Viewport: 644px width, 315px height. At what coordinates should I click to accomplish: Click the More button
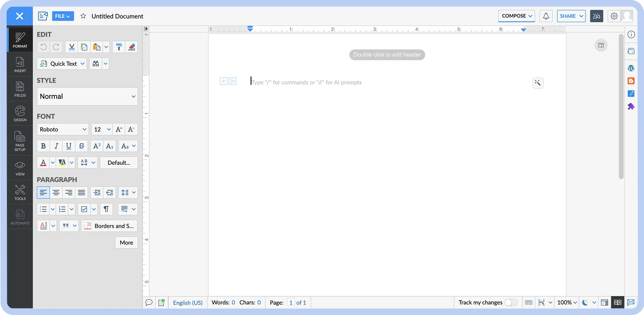pos(126,242)
